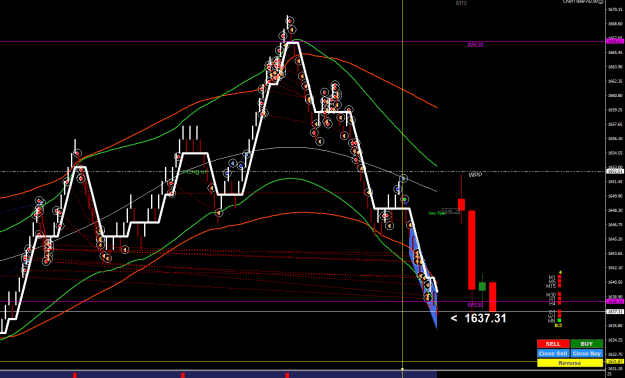Screen dimensions: 625x378
Task: Select the red M5 trend indicator square
Action: tap(559, 281)
